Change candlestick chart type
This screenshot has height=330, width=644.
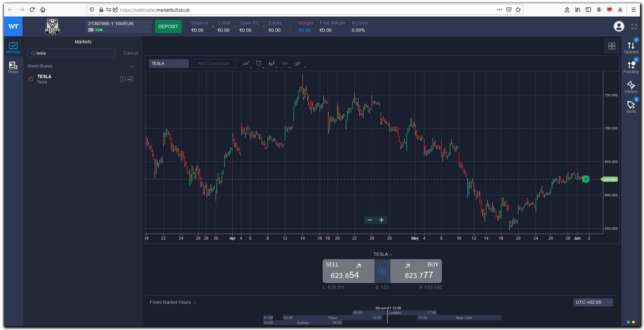click(272, 64)
